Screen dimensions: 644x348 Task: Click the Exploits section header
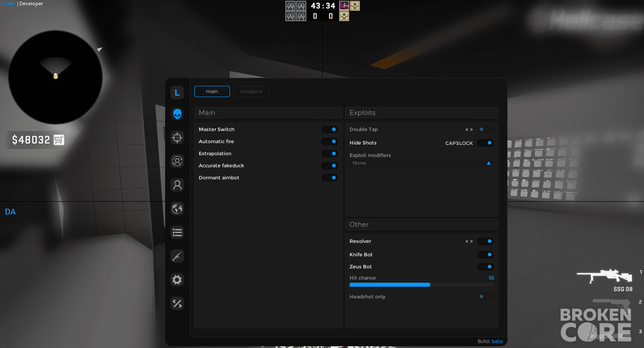pyautogui.click(x=422, y=113)
